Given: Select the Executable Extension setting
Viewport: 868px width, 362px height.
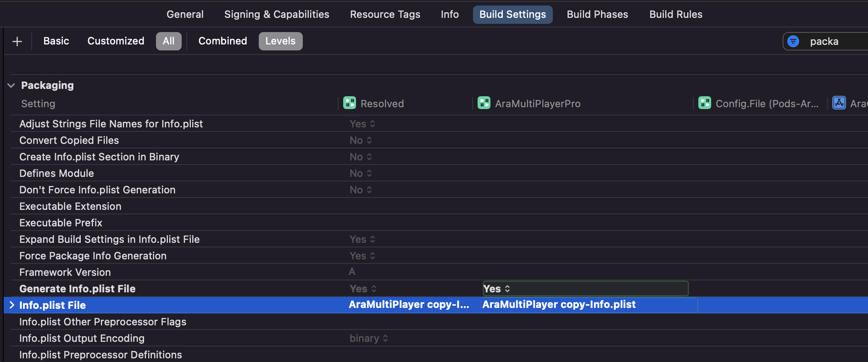Looking at the screenshot, I should pos(70,206).
